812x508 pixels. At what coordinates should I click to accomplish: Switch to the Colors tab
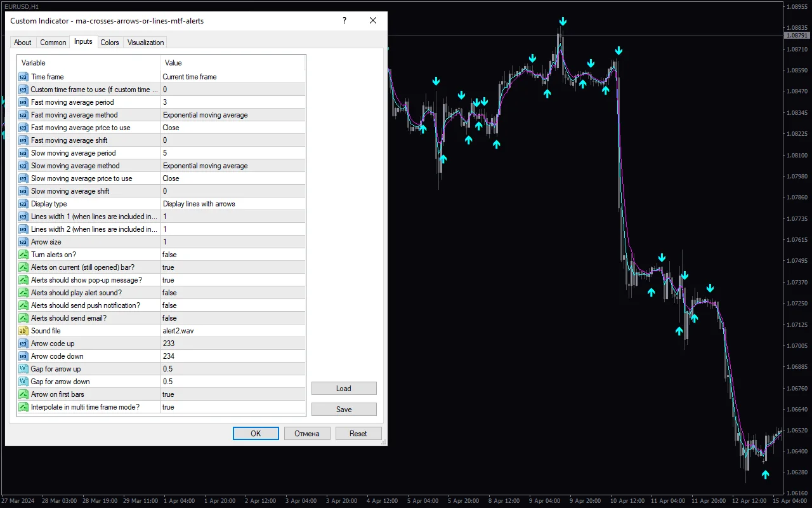pyautogui.click(x=110, y=43)
